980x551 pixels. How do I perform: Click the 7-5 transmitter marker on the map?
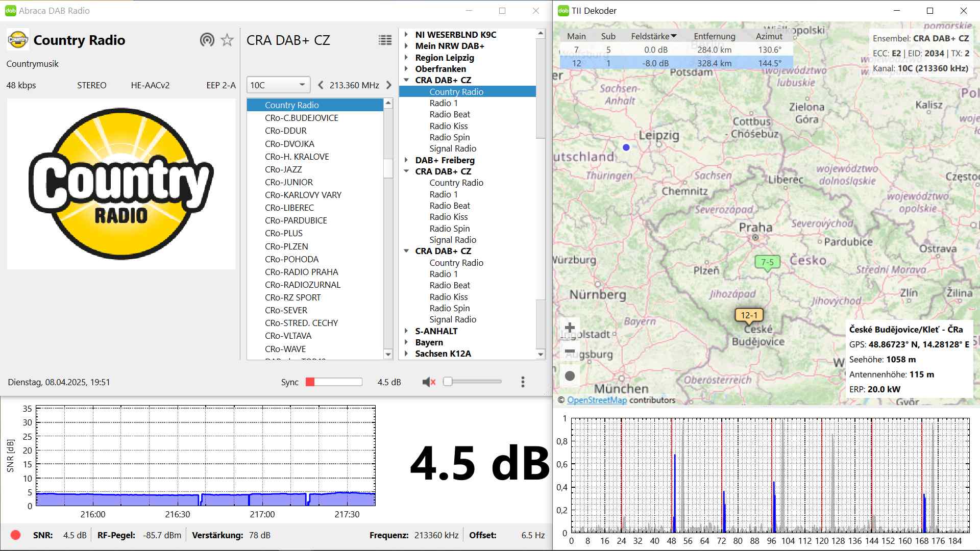click(767, 262)
